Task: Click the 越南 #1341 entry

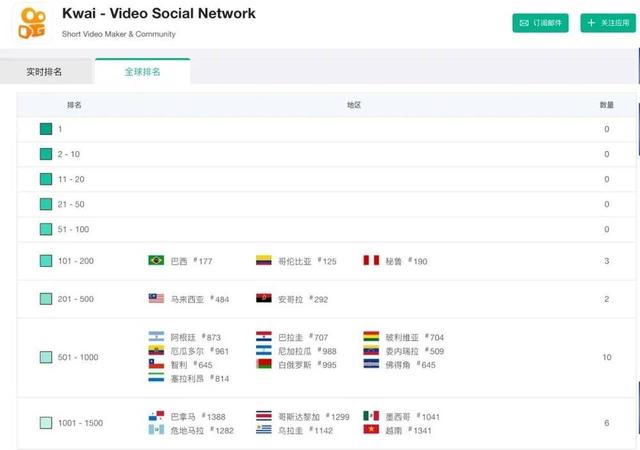Action: pos(408,430)
